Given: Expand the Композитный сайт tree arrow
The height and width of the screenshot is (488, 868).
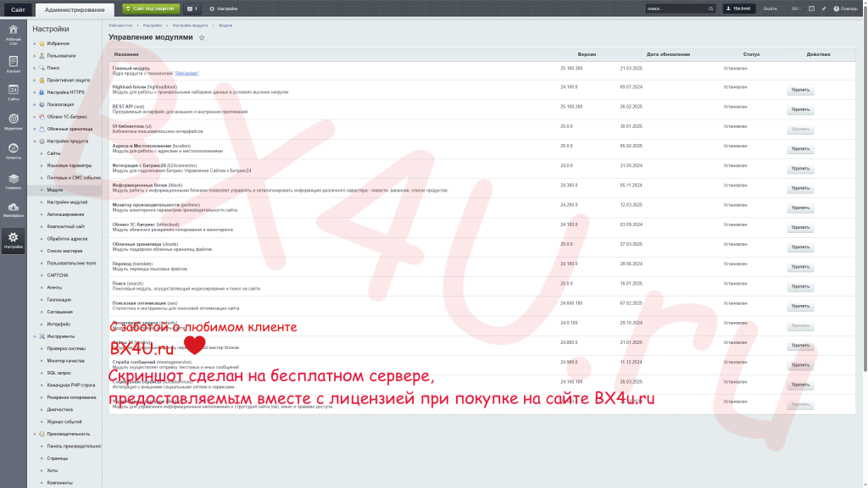Looking at the screenshot, I should [x=42, y=226].
